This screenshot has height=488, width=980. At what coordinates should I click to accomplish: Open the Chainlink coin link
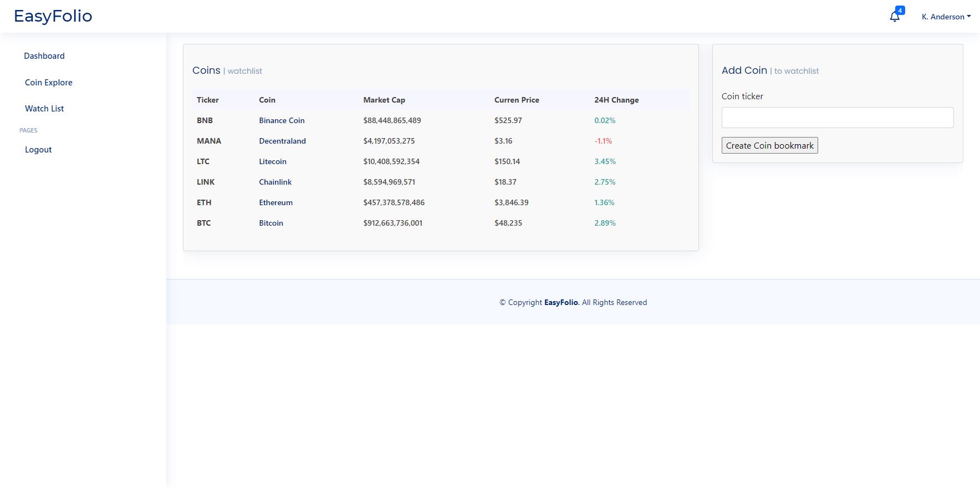coord(275,182)
